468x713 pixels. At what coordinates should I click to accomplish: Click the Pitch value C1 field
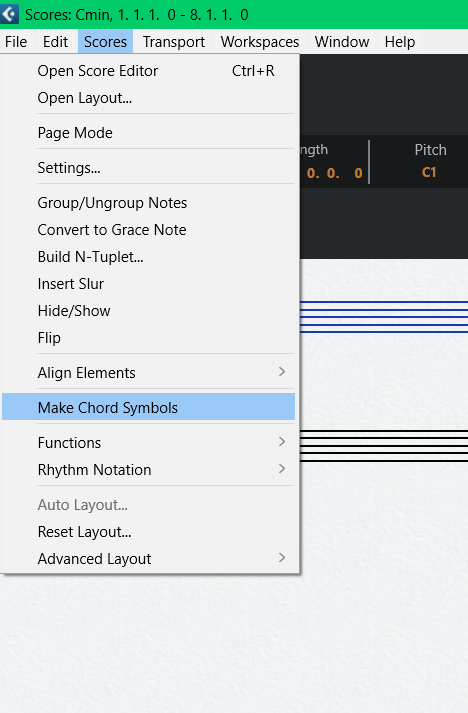click(429, 172)
